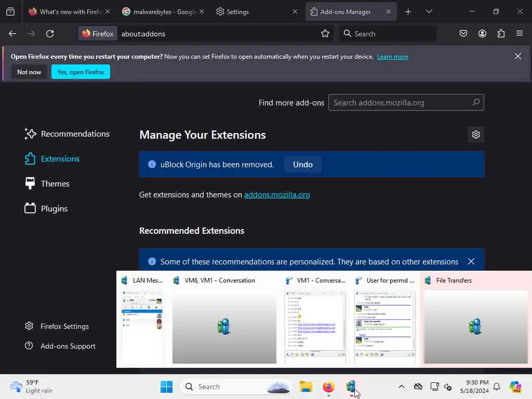532x399 pixels.
Task: List all tabs dropdown arrow
Action: coord(429,11)
